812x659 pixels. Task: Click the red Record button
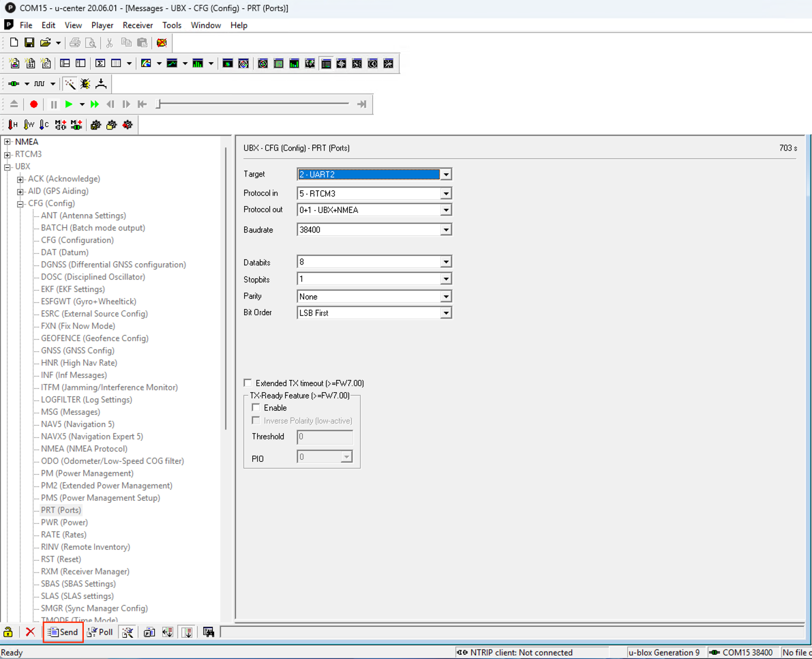(33, 104)
